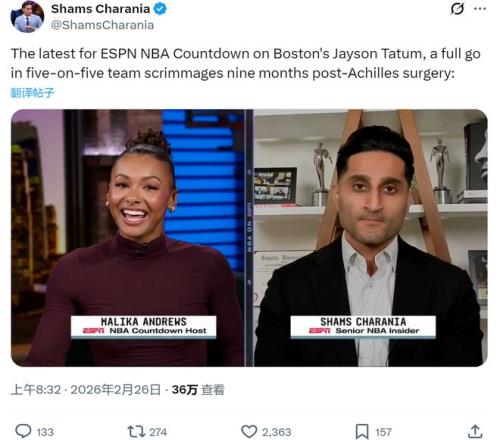This screenshot has width=500, height=440.
Task: Click the 133 replies count
Action: click(x=45, y=432)
